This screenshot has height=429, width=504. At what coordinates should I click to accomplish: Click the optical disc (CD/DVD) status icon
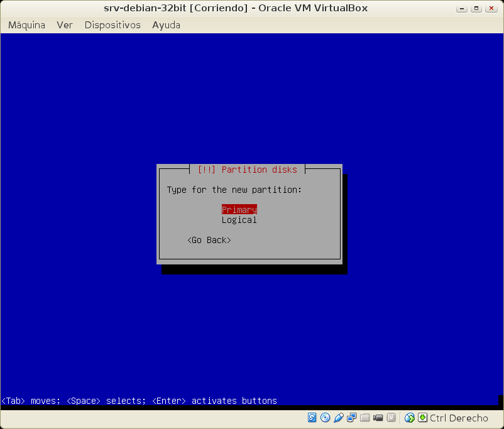[325, 418]
